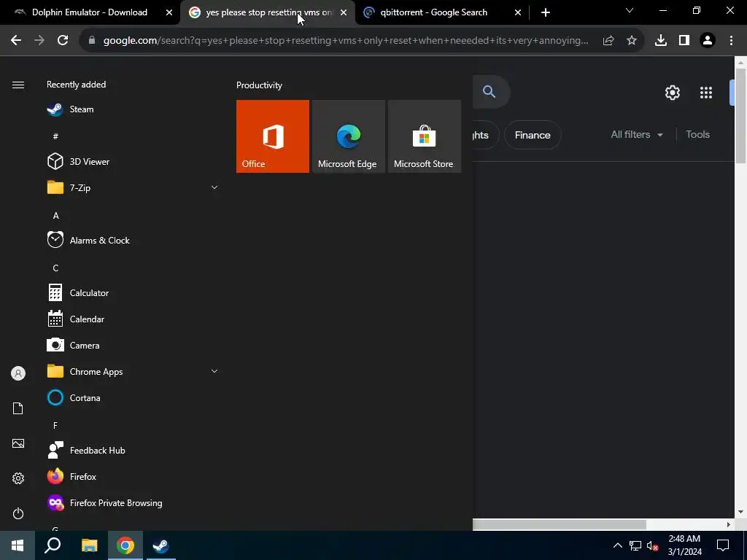Open the Office tile

pos(273,136)
